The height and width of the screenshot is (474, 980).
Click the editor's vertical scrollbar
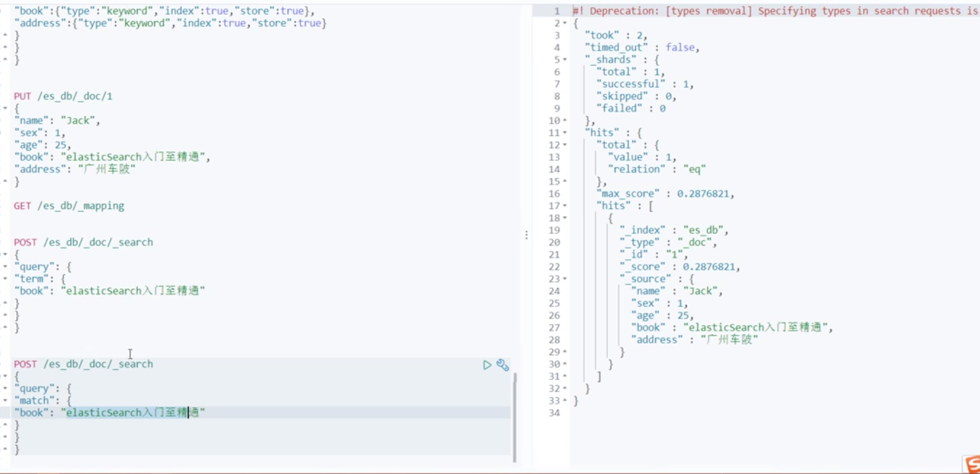(x=515, y=417)
